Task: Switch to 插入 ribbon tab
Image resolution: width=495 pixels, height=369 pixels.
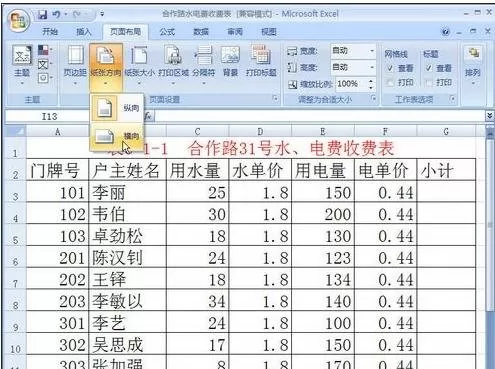Action: [83, 32]
